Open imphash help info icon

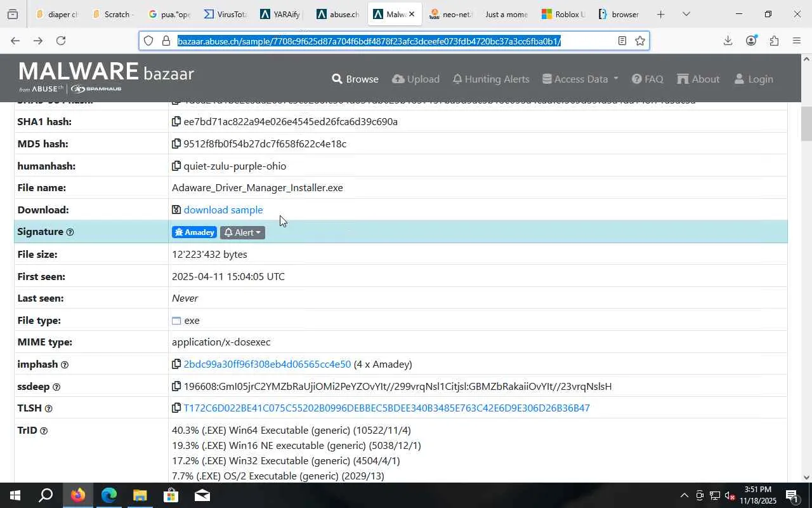(x=64, y=364)
